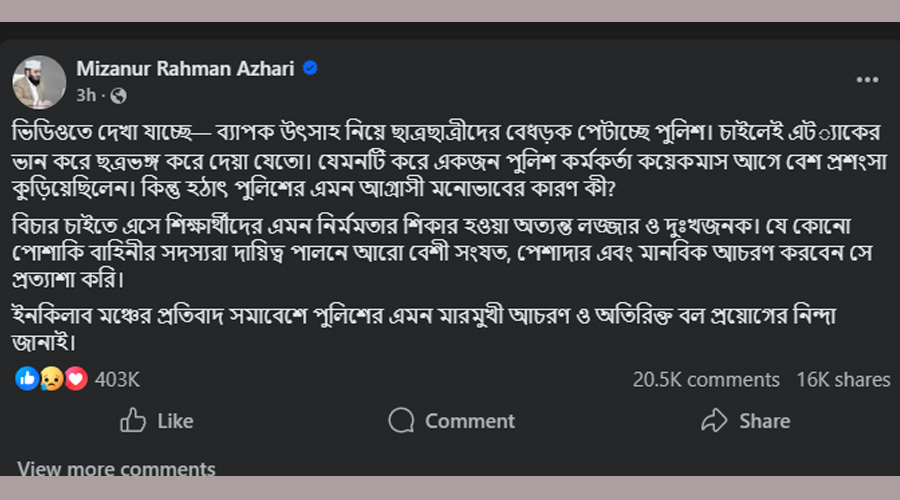Click the red heart reaction icon

[76, 379]
